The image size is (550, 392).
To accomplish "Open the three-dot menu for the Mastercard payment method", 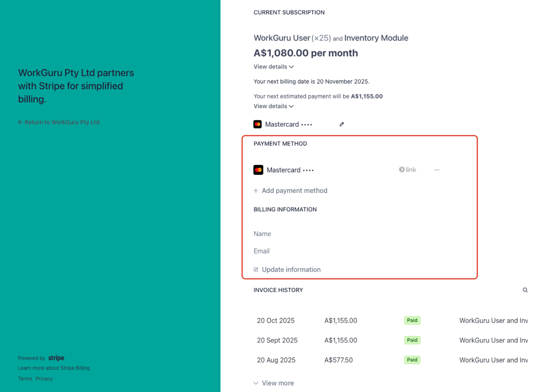I will pyautogui.click(x=437, y=170).
